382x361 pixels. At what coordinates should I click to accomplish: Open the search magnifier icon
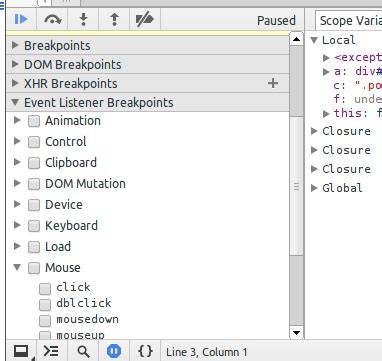(83, 352)
